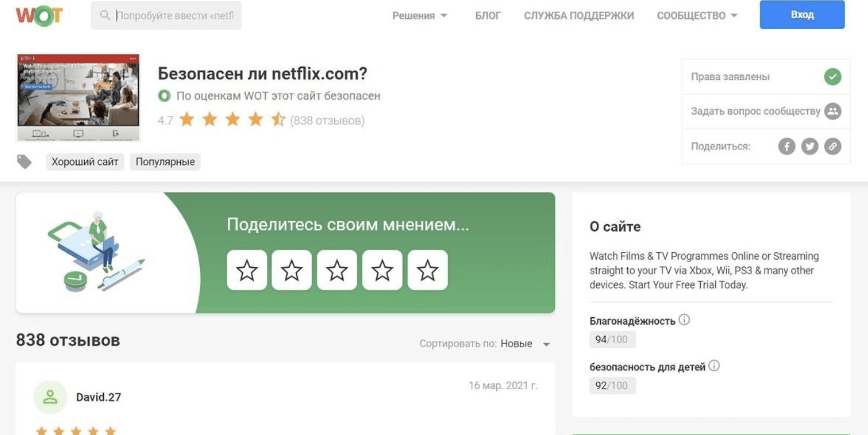Open the Решения dropdown menu
Screen dimensions: 868x435
pyautogui.click(x=420, y=15)
